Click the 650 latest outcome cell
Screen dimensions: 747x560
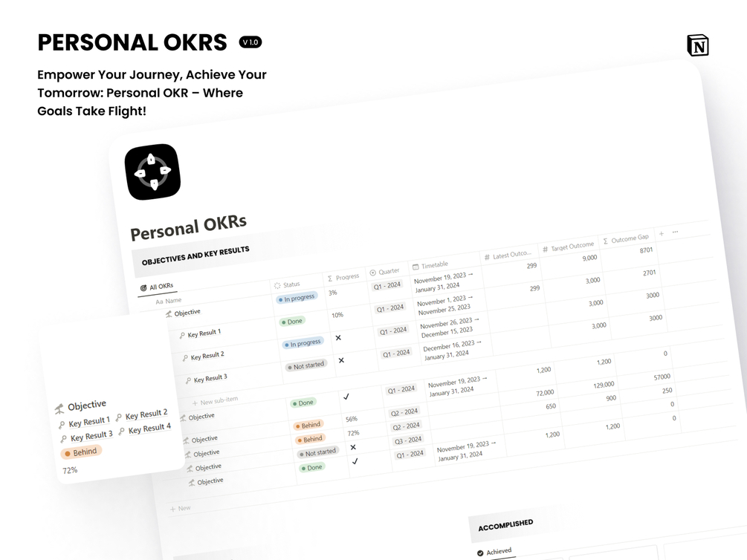tap(550, 407)
